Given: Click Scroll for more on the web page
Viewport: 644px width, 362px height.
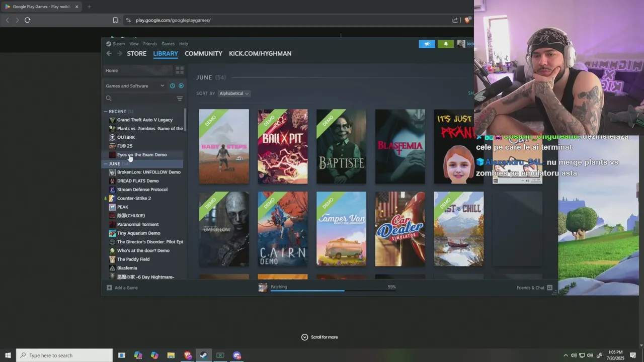Looking at the screenshot, I should pyautogui.click(x=319, y=337).
